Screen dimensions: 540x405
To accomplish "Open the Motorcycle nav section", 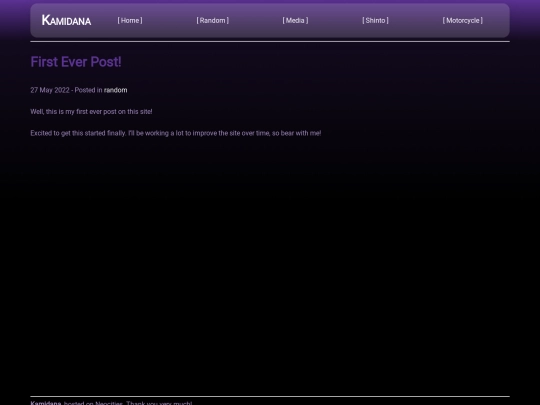I will [463, 20].
